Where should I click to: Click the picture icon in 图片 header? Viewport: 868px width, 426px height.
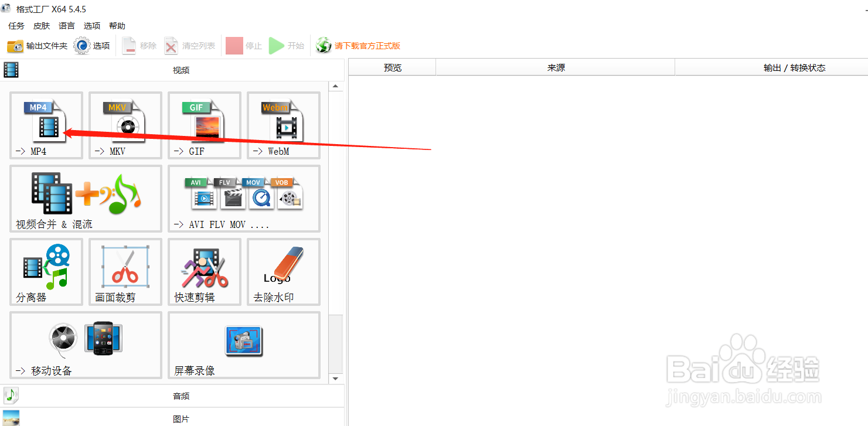(x=11, y=418)
